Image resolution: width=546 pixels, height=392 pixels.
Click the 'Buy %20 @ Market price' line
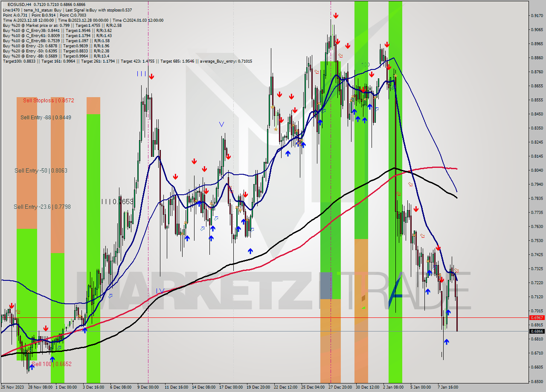(62, 25)
